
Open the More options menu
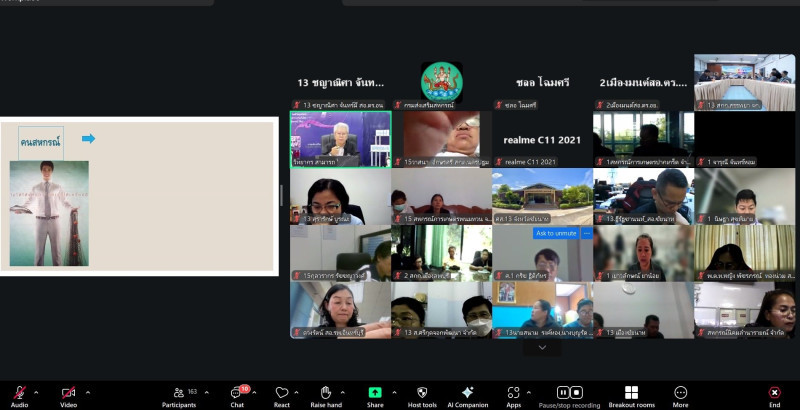(680, 393)
